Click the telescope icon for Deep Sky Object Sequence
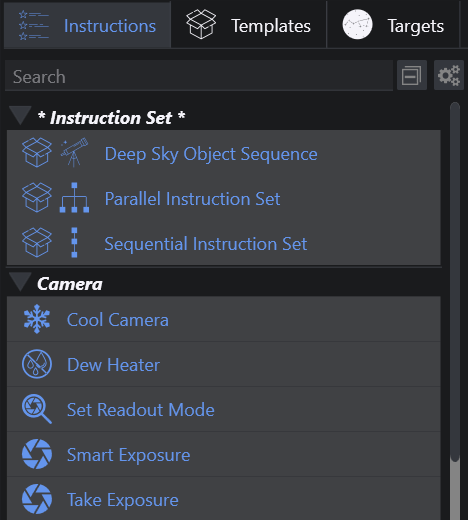 coord(74,153)
